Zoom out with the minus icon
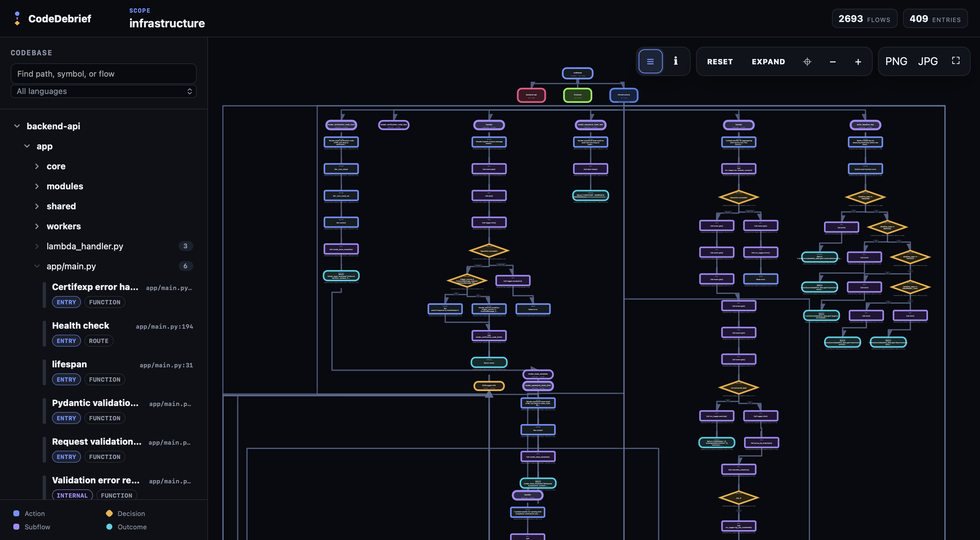 [832, 62]
